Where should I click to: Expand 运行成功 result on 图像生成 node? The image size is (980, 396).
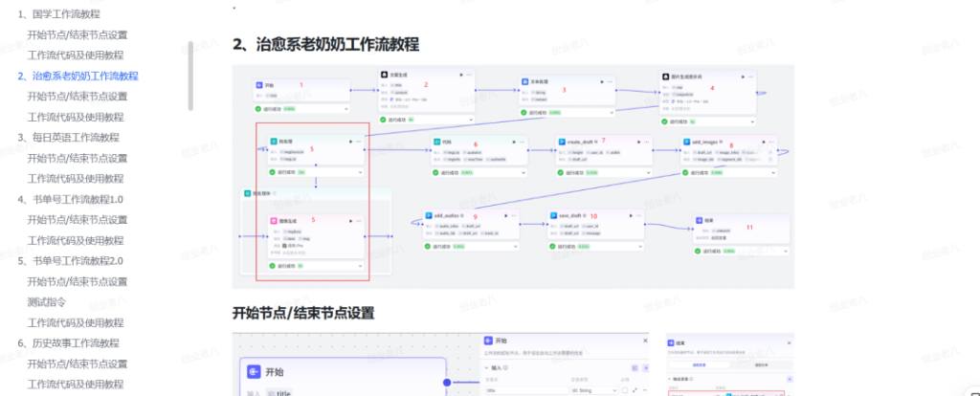click(x=359, y=266)
